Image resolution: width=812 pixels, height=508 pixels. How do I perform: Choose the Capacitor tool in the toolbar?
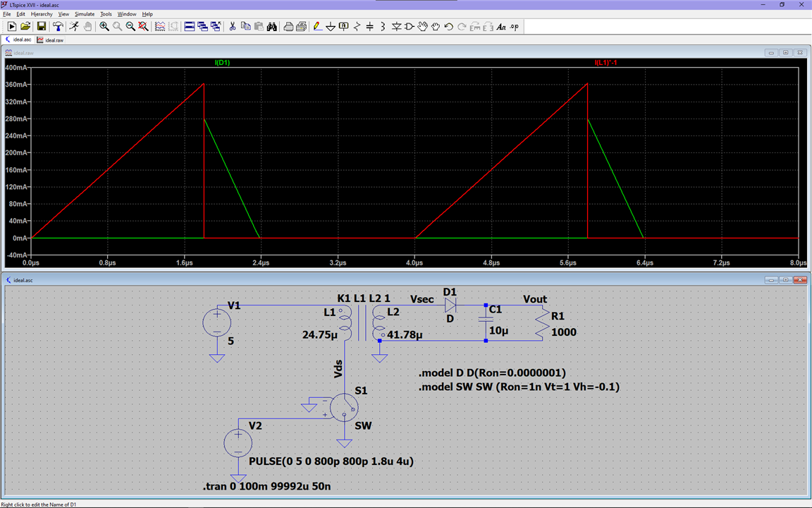(370, 27)
